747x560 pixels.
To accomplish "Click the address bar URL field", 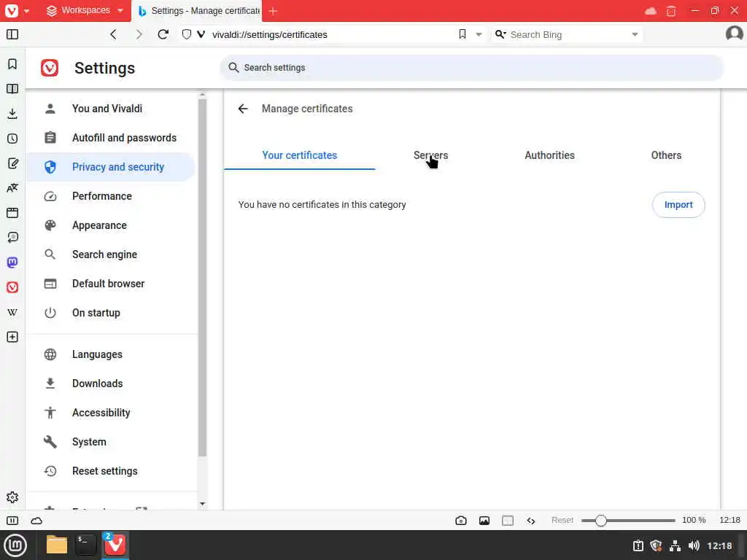I will [331, 34].
